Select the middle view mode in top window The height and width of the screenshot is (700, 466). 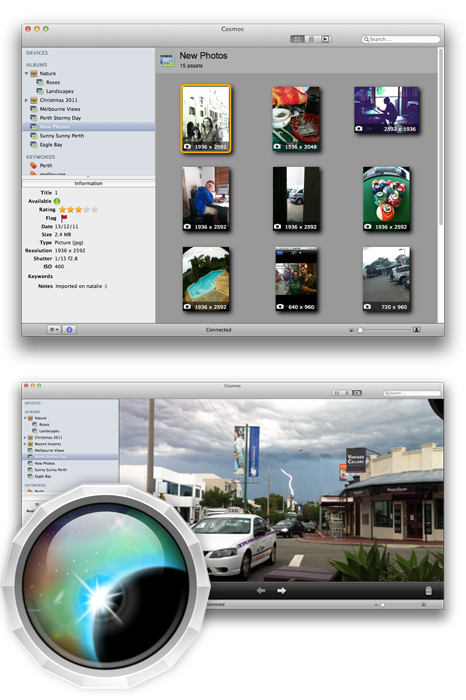(312, 39)
